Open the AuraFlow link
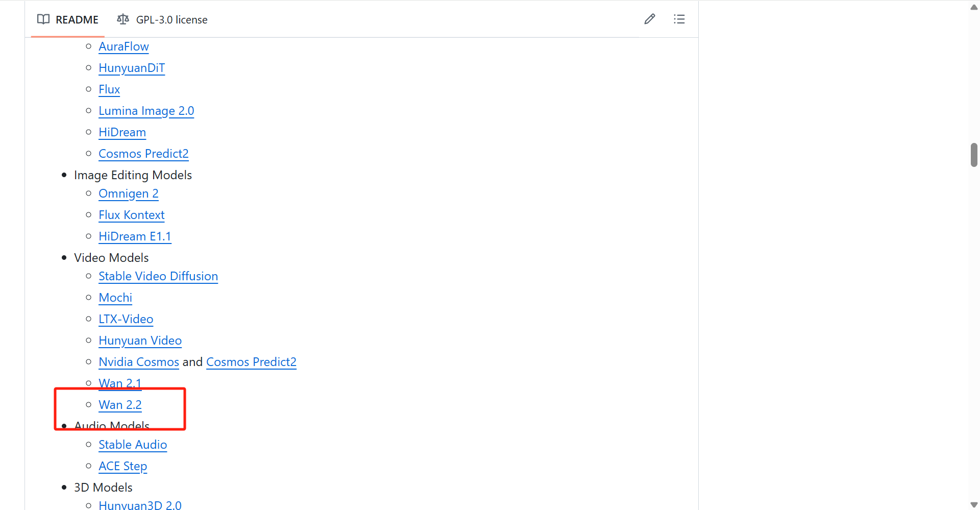 point(124,46)
